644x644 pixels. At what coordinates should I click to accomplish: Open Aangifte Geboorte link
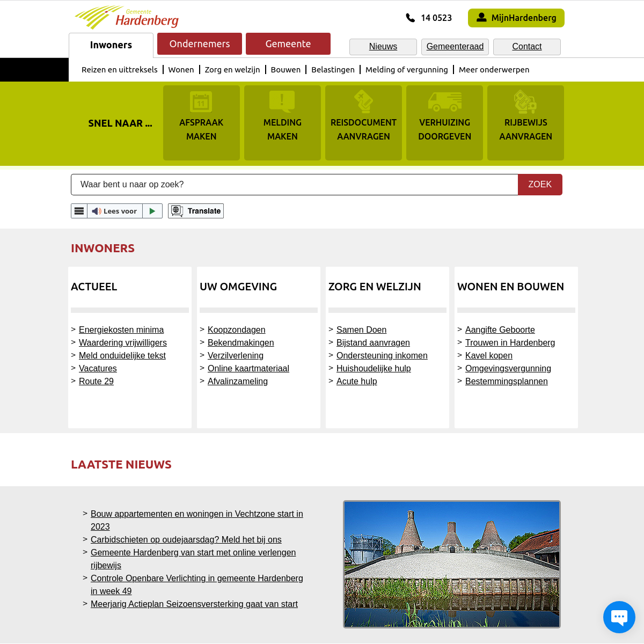pyautogui.click(x=500, y=330)
